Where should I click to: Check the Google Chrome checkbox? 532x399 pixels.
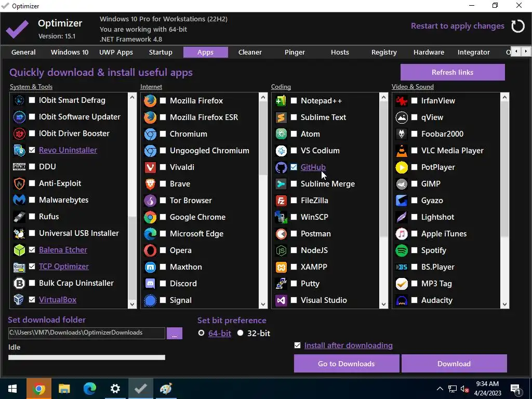click(163, 217)
